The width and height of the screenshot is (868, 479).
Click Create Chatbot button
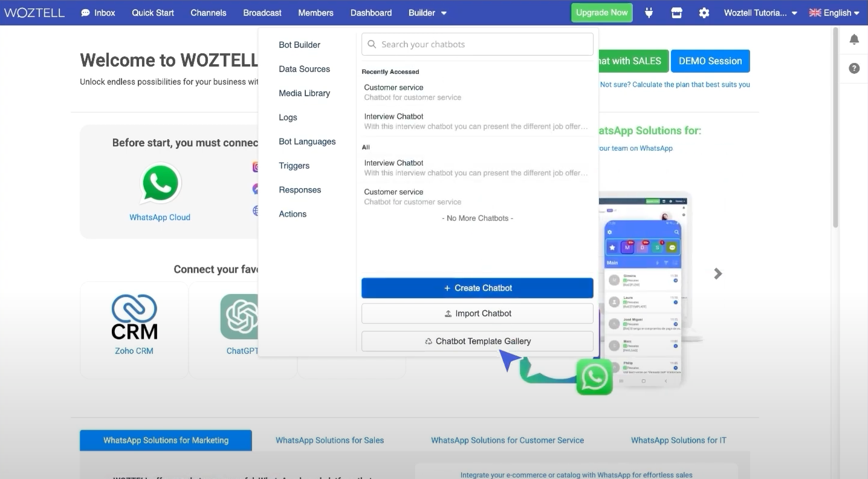pos(478,288)
